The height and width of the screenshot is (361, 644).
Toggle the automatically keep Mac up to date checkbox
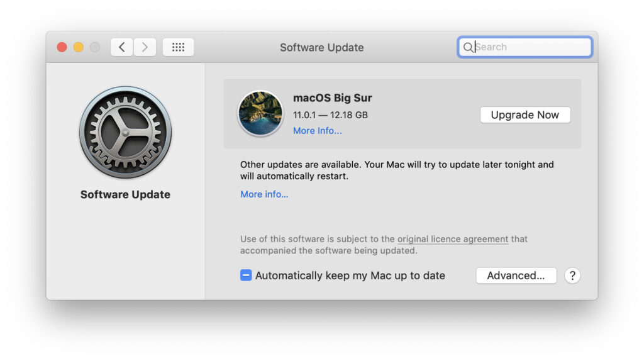point(246,275)
